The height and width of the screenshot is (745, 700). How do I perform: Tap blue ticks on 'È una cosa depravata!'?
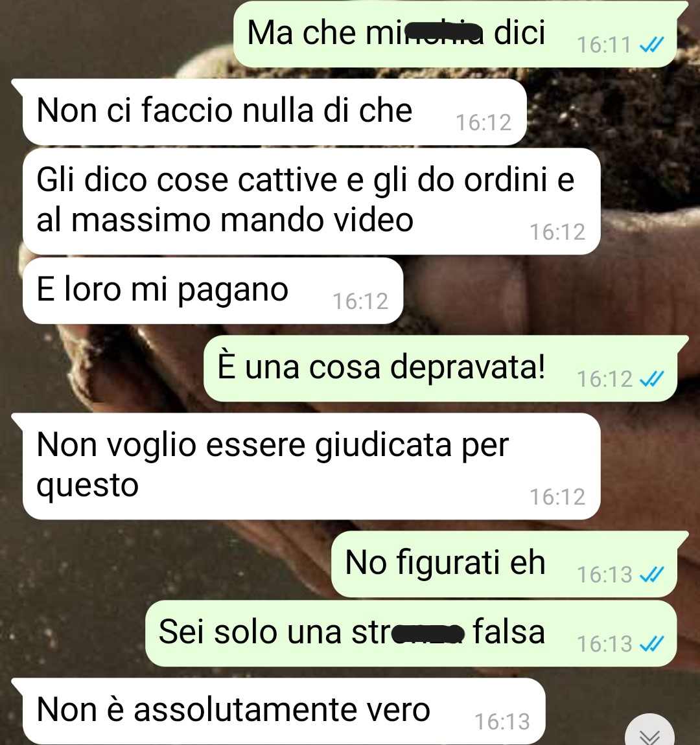pos(651,380)
